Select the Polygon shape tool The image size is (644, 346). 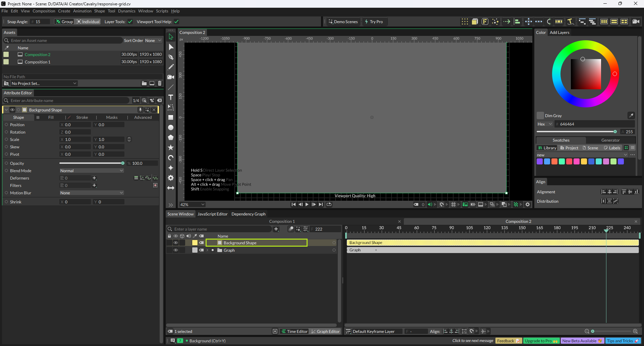(171, 138)
